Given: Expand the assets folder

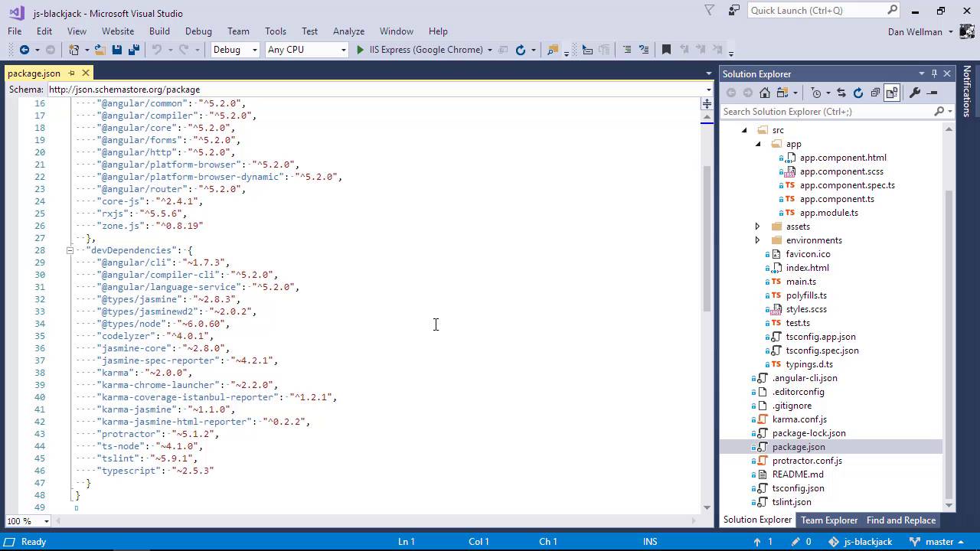Looking at the screenshot, I should coord(758,227).
